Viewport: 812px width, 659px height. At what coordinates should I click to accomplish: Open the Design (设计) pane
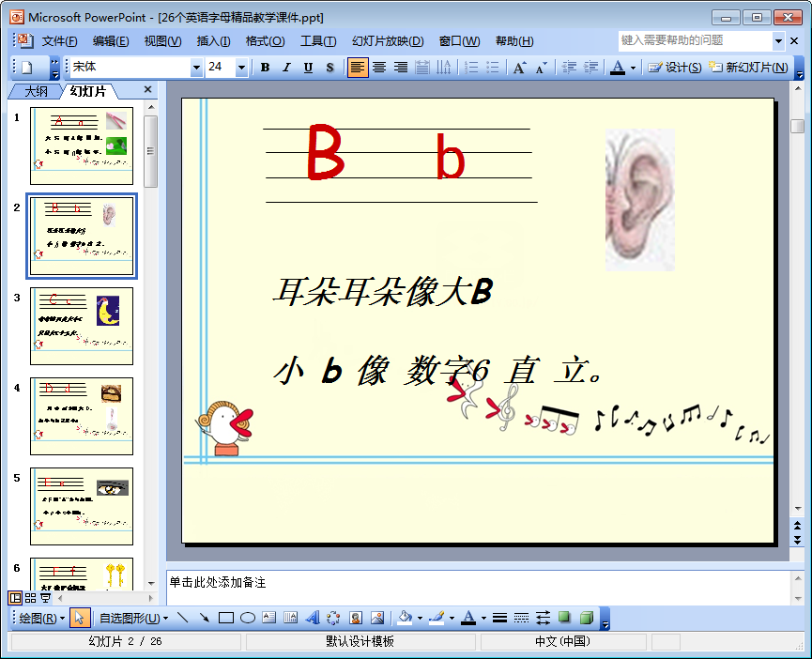674,68
